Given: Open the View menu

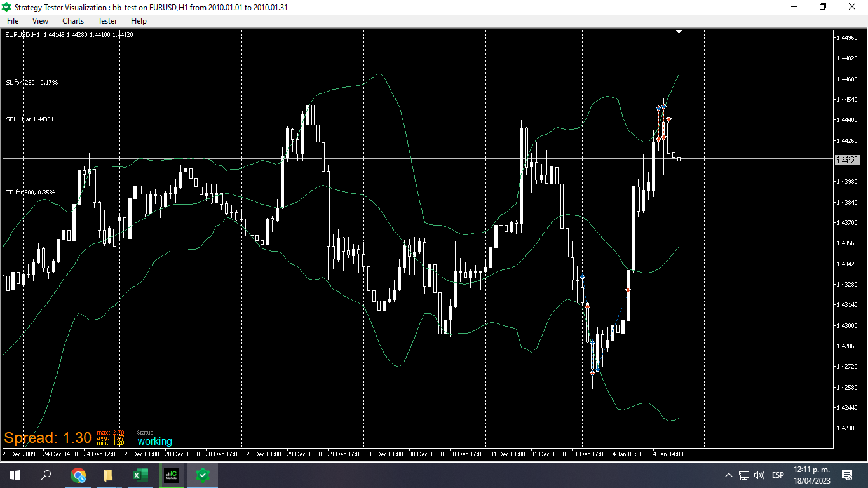Looking at the screenshot, I should [40, 21].
